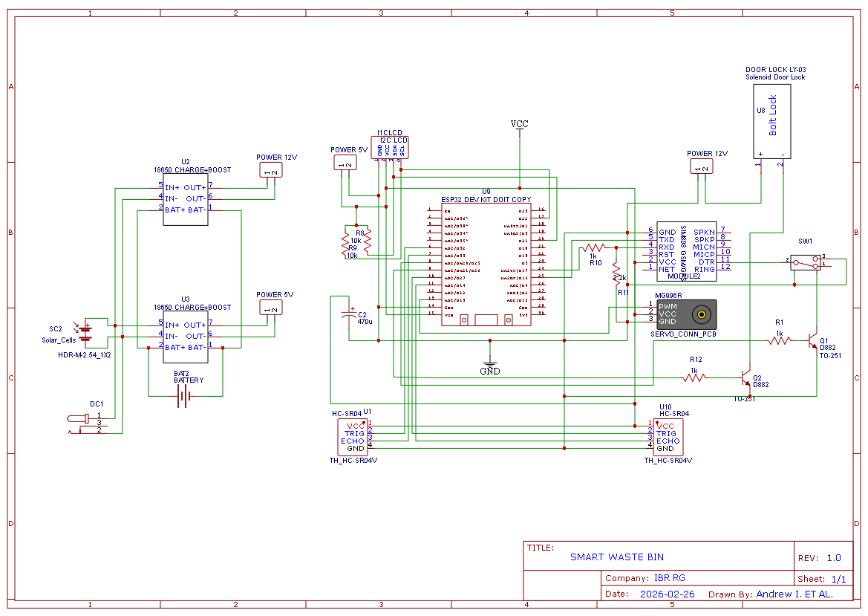
Task: Select the I2C LCD header component
Action: click(390, 148)
